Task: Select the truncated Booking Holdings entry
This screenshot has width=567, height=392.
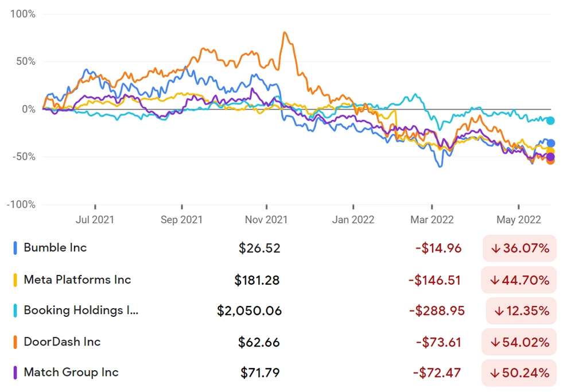Action: point(81,311)
